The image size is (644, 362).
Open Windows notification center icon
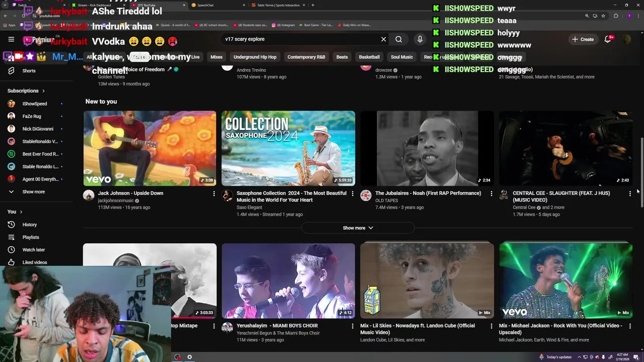636,357
